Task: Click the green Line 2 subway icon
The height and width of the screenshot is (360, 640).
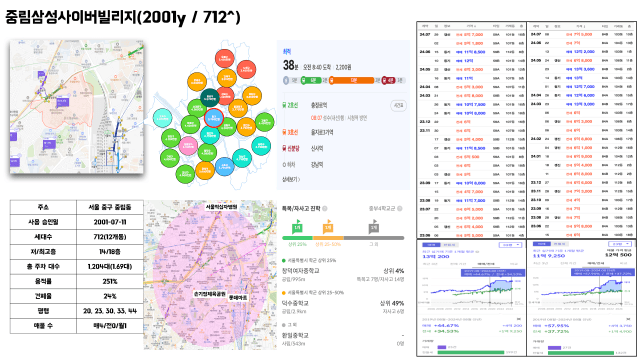Action: [284, 105]
